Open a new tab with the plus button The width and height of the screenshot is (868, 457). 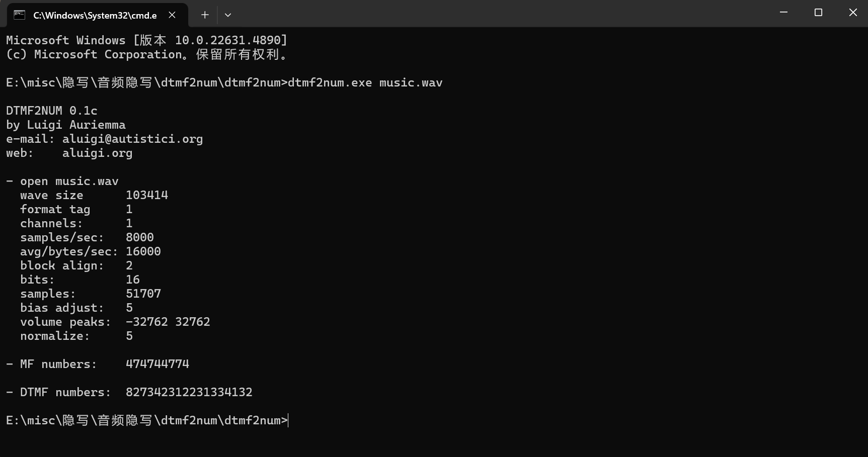click(205, 15)
